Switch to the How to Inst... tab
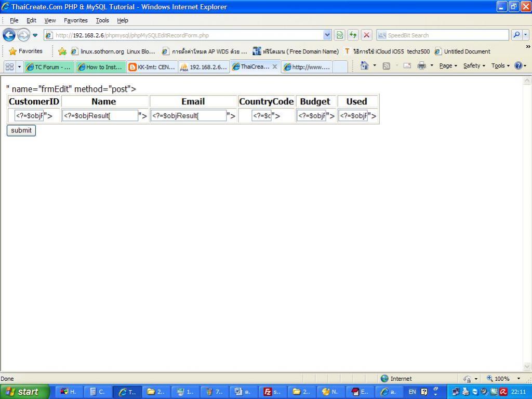Viewport: 532px width, 399px height. 101,67
